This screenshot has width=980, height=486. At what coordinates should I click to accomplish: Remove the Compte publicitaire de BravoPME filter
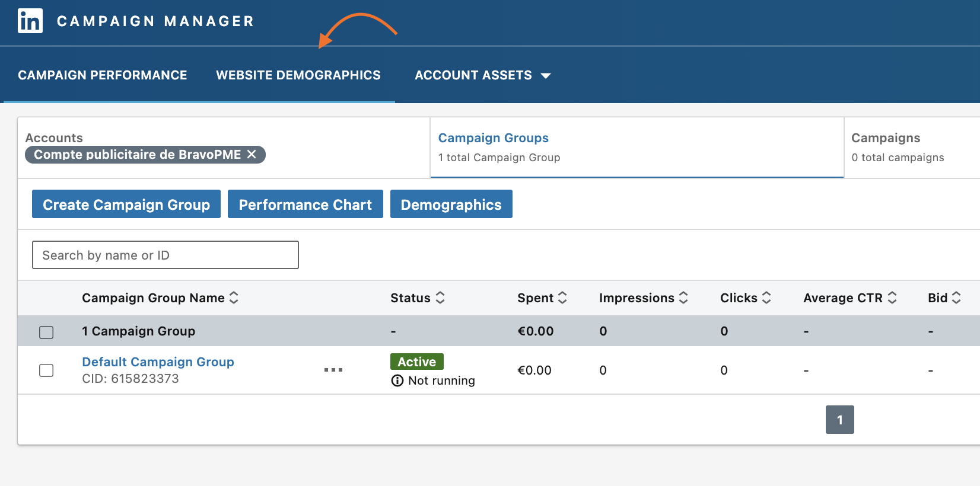coord(252,154)
